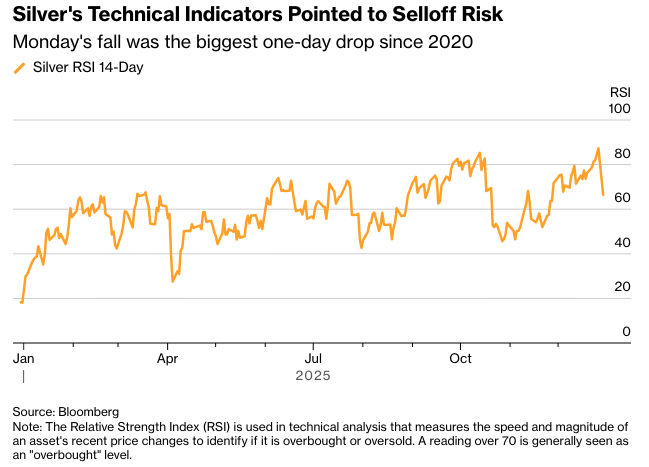649x467 pixels.
Task: Click the RSI line's final endpoint
Action: point(603,194)
